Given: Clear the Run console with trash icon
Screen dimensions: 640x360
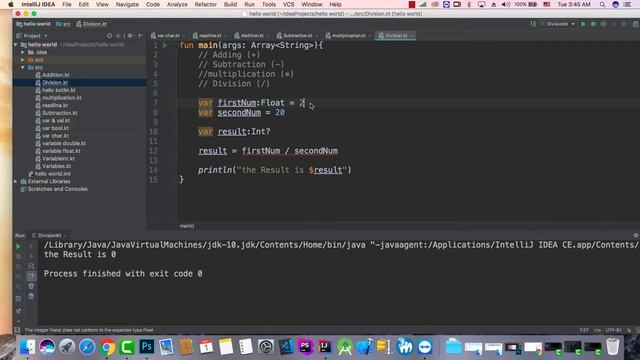Looking at the screenshot, I should point(31,296).
